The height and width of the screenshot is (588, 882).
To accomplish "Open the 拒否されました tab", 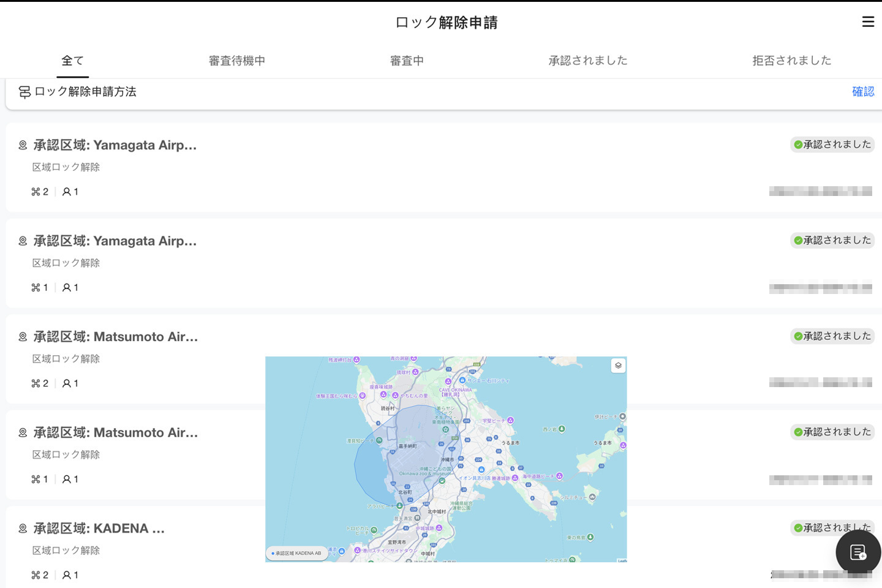I will [x=791, y=61].
